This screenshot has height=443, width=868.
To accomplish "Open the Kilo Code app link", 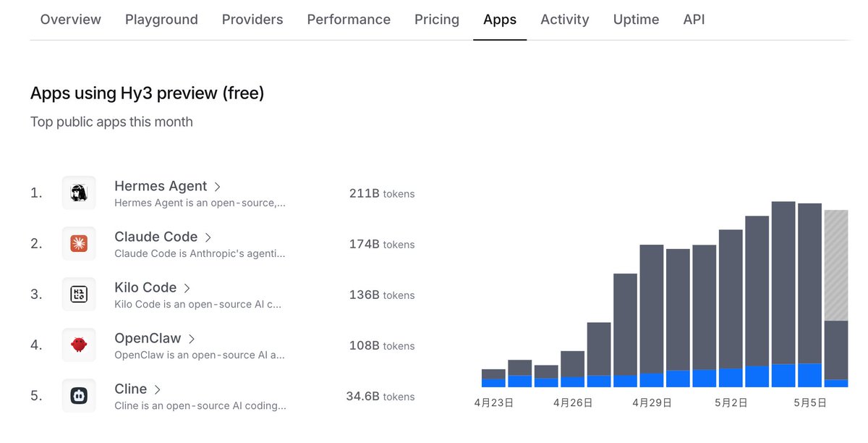I will coord(145,287).
